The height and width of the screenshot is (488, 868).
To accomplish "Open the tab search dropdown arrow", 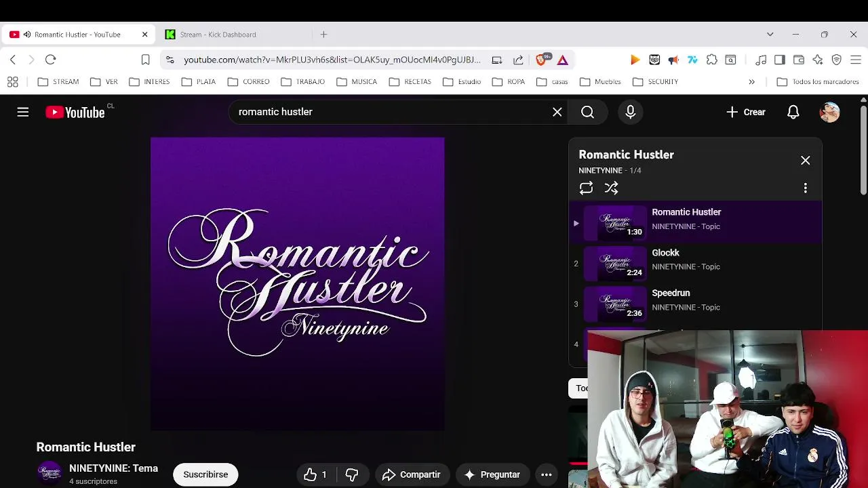I will click(770, 35).
